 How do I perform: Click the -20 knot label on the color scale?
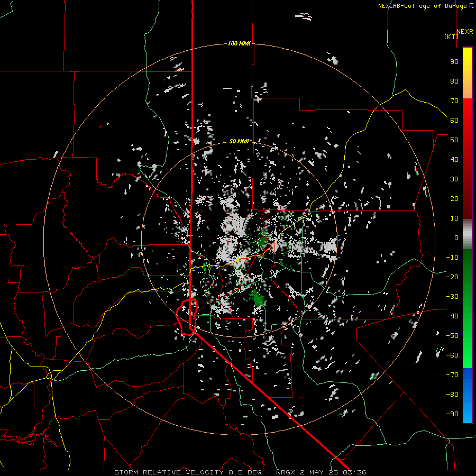[452, 277]
